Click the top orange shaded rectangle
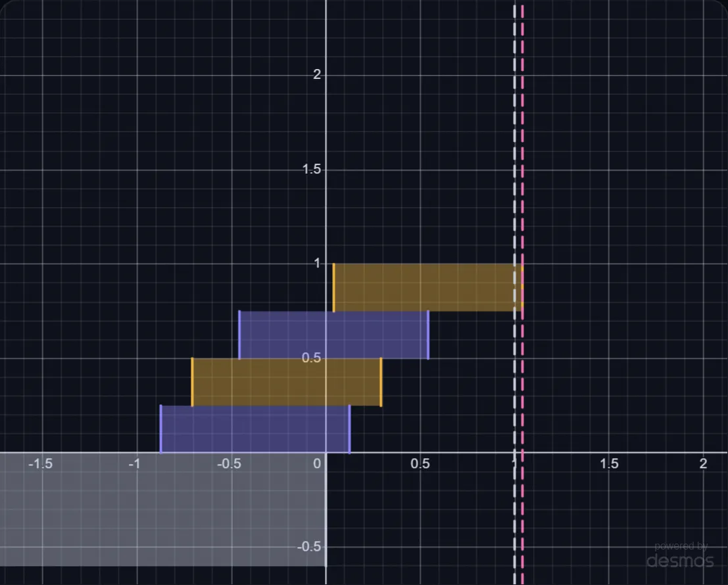Screen dimensions: 728x585 428,288
